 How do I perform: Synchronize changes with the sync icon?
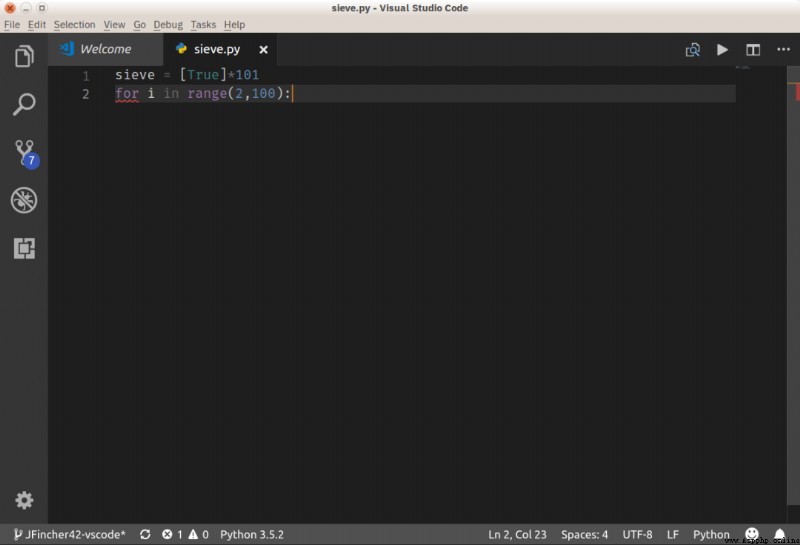[145, 534]
